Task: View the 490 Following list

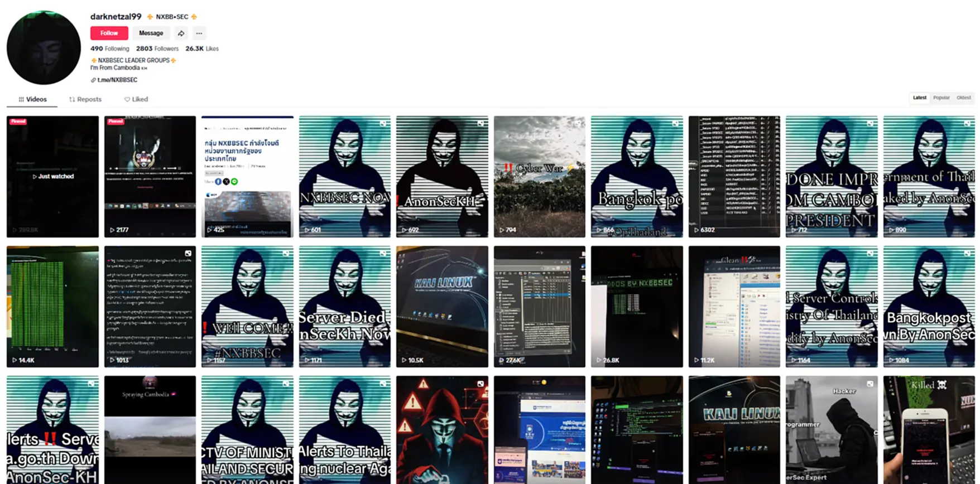Action: (x=109, y=49)
